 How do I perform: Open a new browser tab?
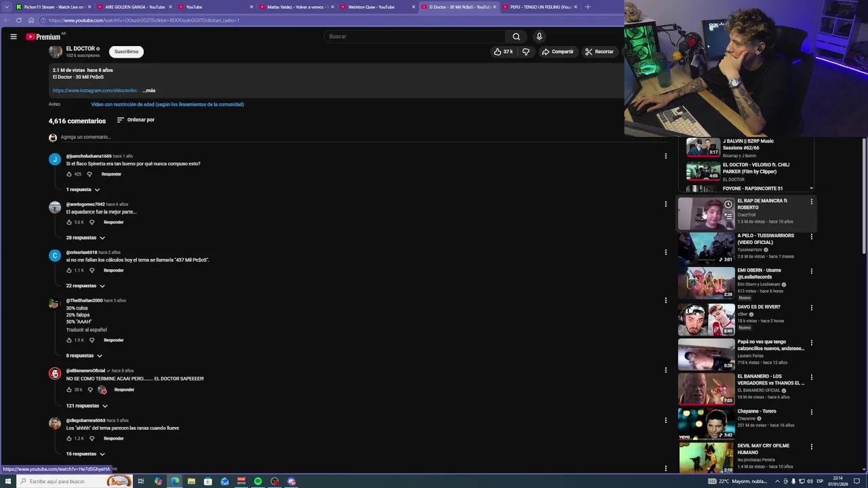(x=587, y=7)
